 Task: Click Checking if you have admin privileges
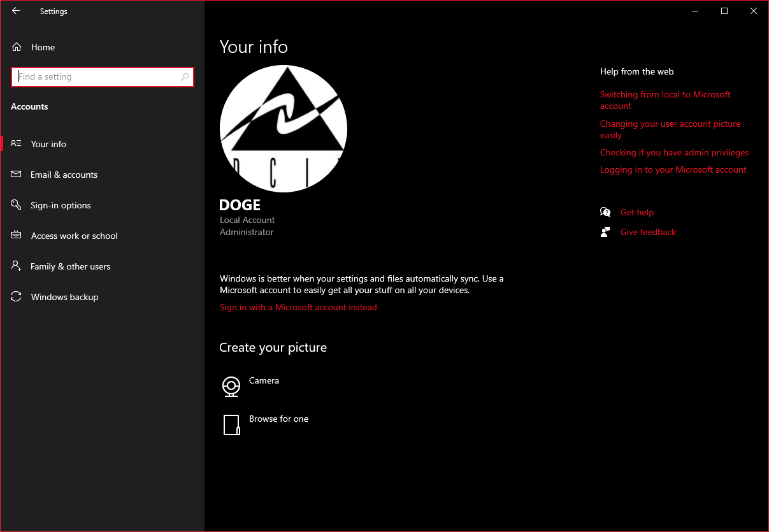(674, 153)
